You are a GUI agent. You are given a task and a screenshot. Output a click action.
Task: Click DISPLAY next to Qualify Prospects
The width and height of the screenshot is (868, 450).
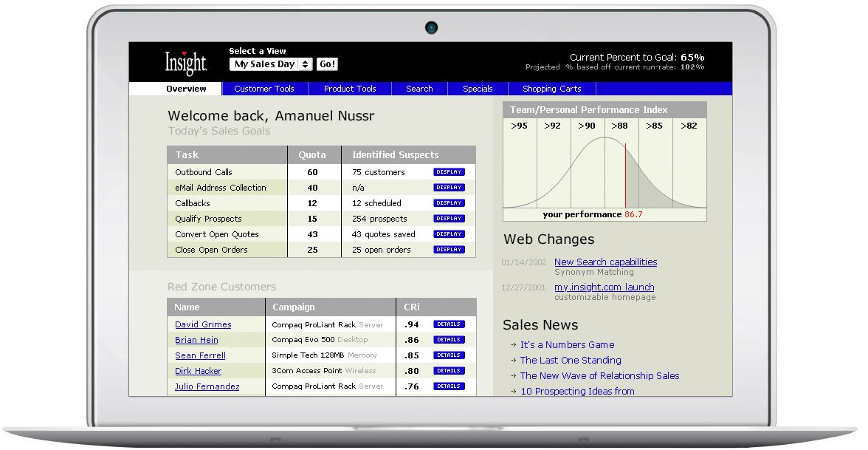click(449, 218)
